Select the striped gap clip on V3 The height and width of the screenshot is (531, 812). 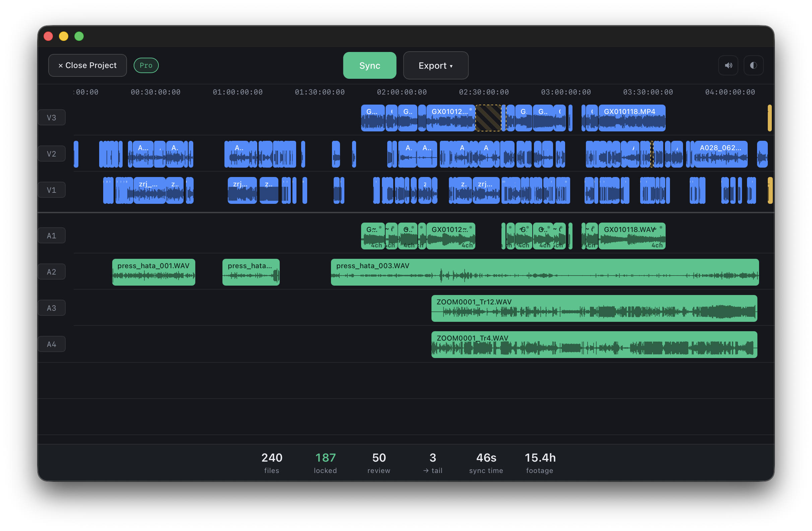click(x=488, y=118)
